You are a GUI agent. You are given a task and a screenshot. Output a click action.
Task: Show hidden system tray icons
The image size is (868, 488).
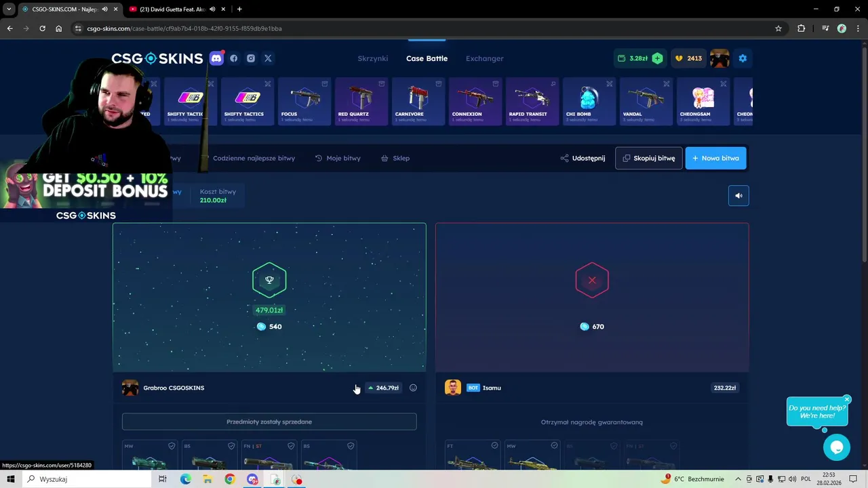point(738,479)
